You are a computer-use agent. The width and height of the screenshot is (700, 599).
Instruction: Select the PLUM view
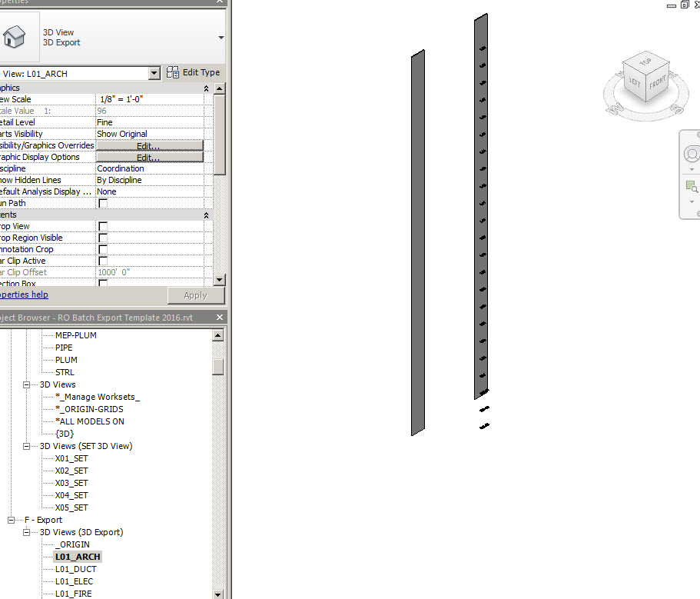(x=66, y=360)
